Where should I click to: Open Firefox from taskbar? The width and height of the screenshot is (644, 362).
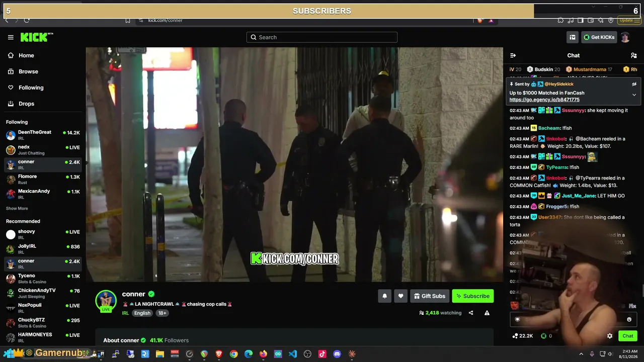coord(263,354)
